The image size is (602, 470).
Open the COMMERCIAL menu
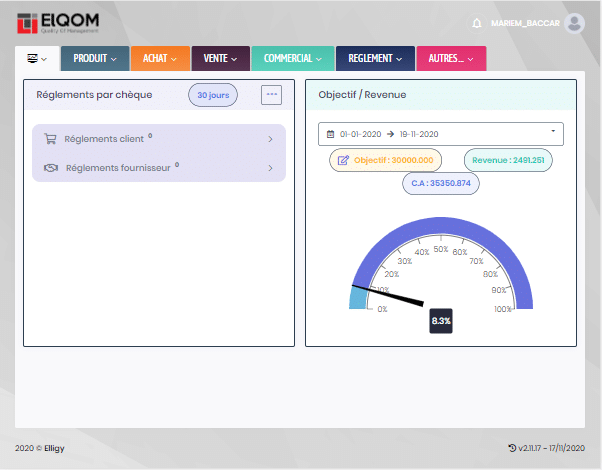coord(293,58)
